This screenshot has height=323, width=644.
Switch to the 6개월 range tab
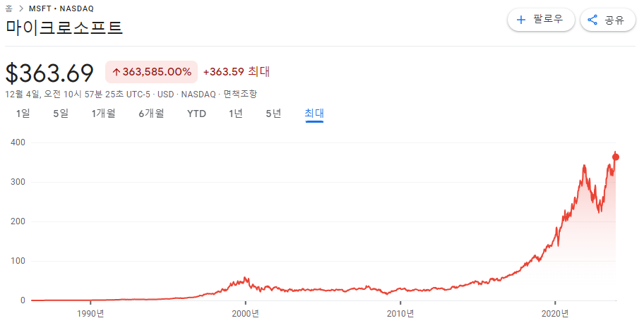151,114
